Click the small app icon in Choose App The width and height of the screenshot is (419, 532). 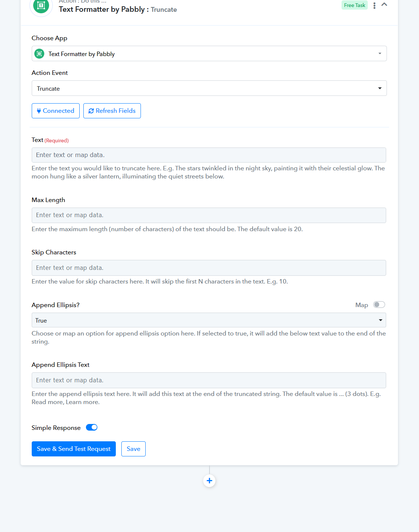(x=39, y=54)
